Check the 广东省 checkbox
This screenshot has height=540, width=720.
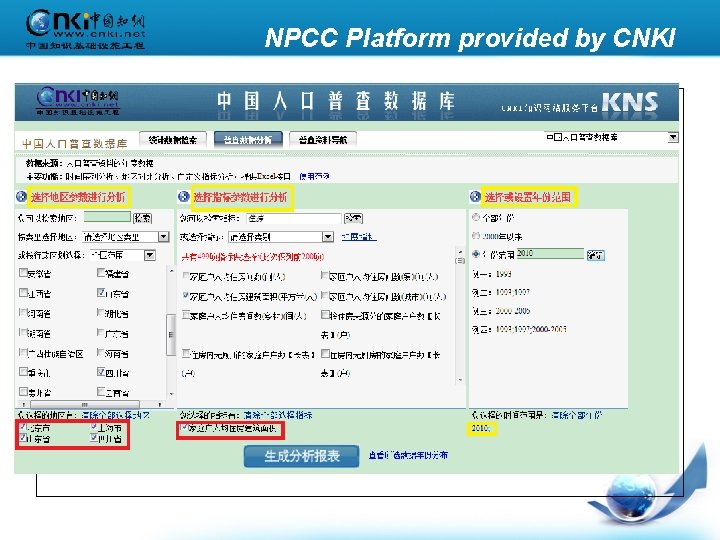[101, 332]
